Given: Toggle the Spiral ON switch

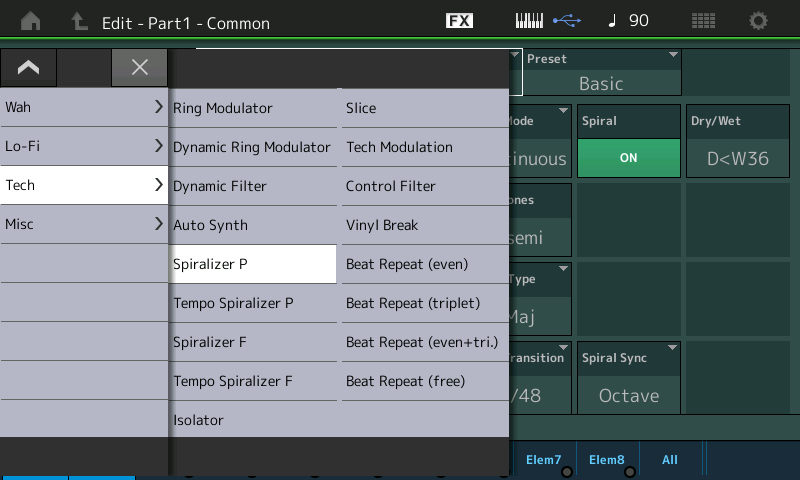Looking at the screenshot, I should point(628,158).
